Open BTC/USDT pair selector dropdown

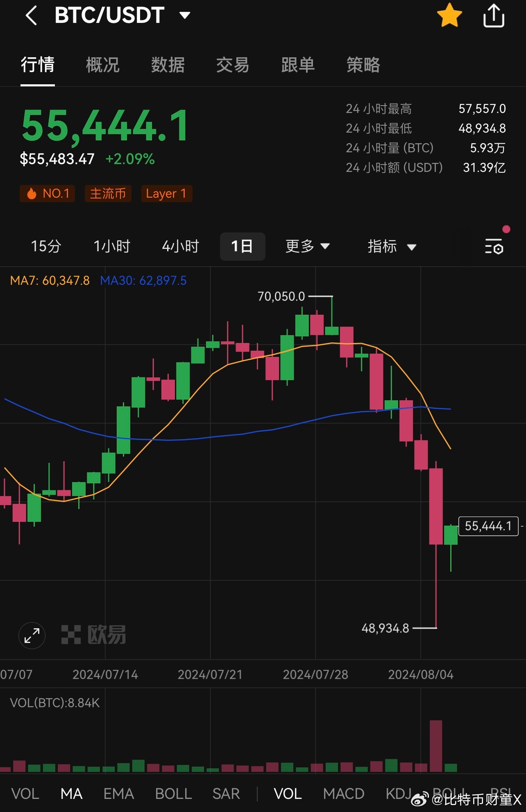click(x=122, y=15)
